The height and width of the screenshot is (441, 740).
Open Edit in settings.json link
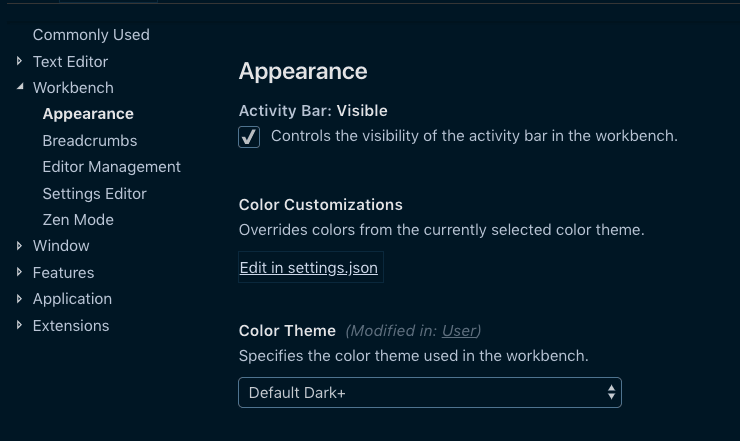coord(309,268)
